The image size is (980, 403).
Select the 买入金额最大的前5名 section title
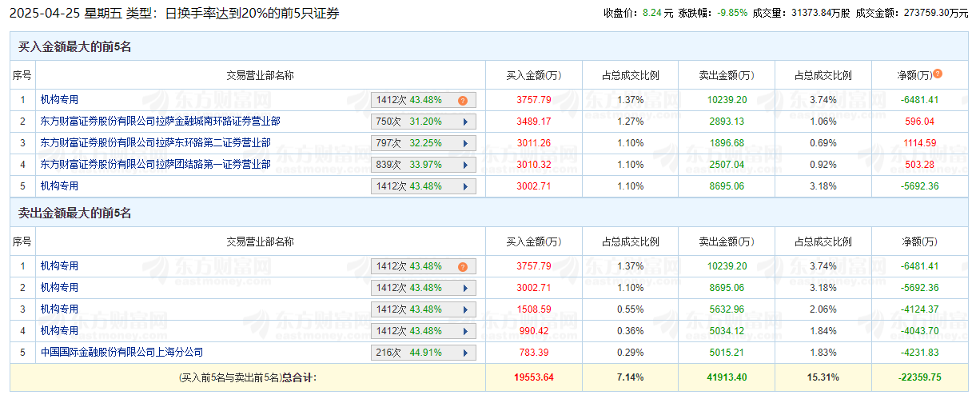pyautogui.click(x=74, y=46)
